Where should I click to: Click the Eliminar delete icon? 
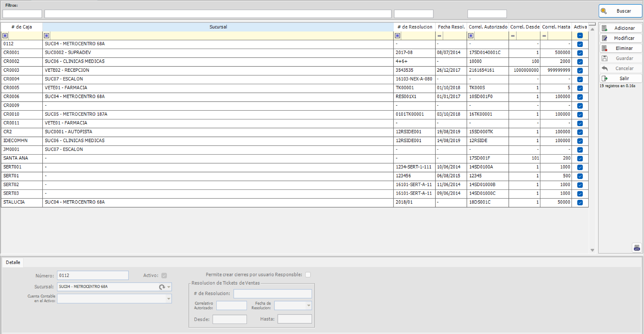pyautogui.click(x=605, y=48)
